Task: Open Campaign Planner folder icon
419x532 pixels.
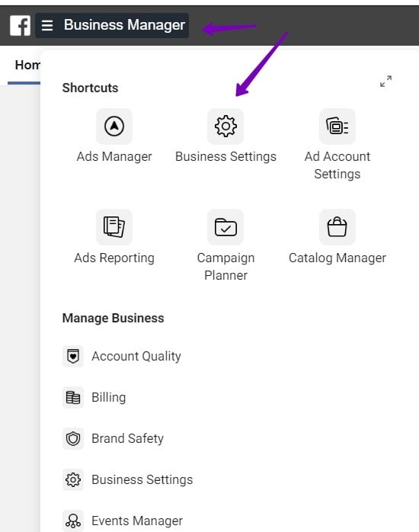Action: [225, 227]
